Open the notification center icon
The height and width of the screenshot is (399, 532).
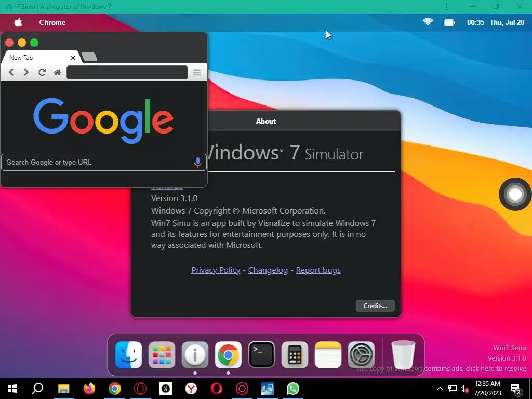(x=516, y=389)
